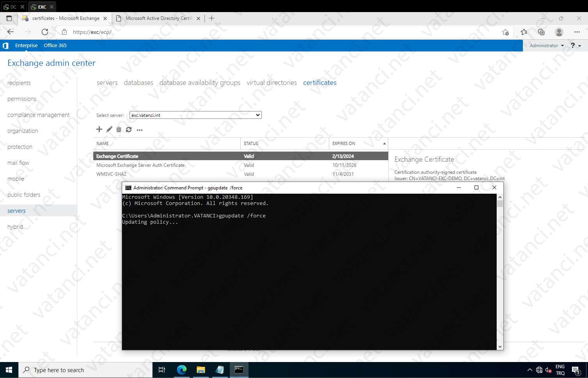The height and width of the screenshot is (378, 588).
Task: Open the Windows Start menu
Action: (x=9, y=370)
